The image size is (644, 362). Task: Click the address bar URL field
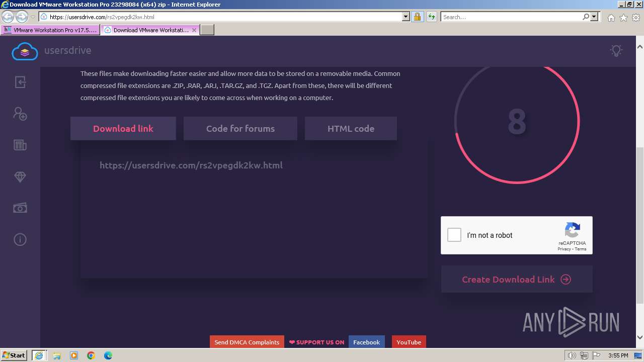point(225,17)
